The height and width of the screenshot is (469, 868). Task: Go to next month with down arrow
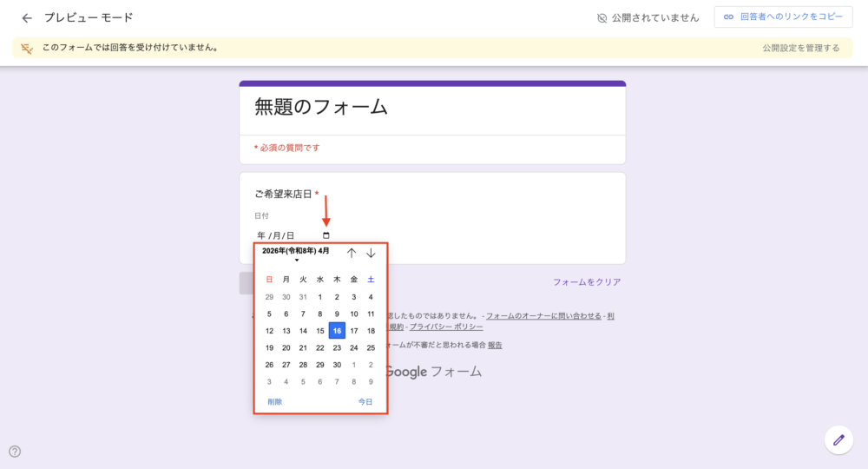(x=371, y=253)
